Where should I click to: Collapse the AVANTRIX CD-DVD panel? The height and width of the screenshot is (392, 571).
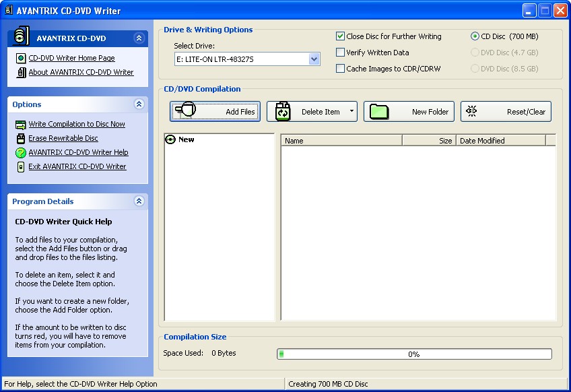click(139, 38)
